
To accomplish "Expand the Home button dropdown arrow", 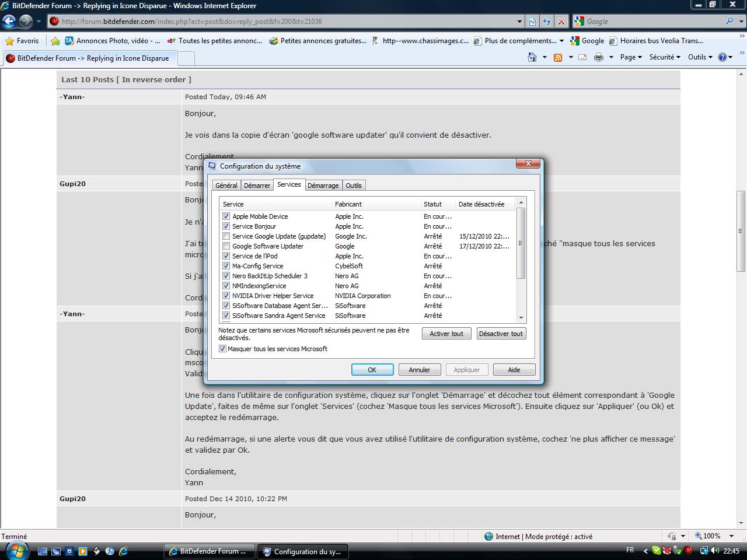I will click(544, 57).
